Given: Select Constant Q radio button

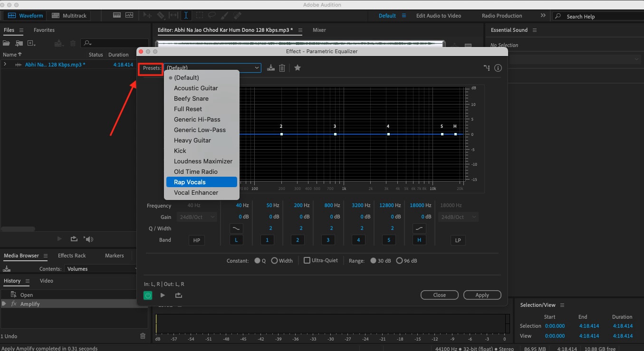Looking at the screenshot, I should point(257,261).
